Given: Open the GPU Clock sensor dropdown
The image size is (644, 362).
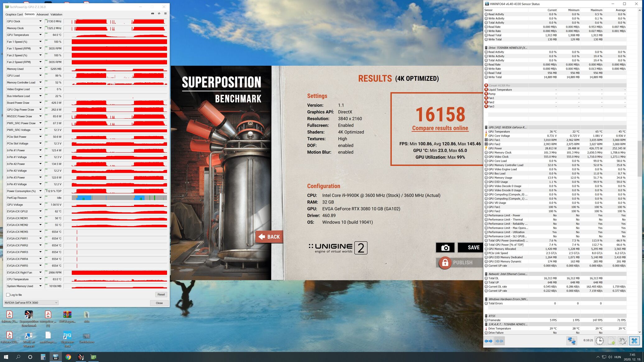Looking at the screenshot, I should [40, 21].
